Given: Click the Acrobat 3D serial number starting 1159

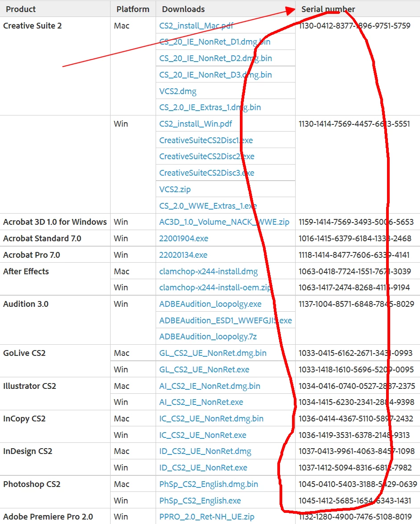Looking at the screenshot, I should (356, 222).
